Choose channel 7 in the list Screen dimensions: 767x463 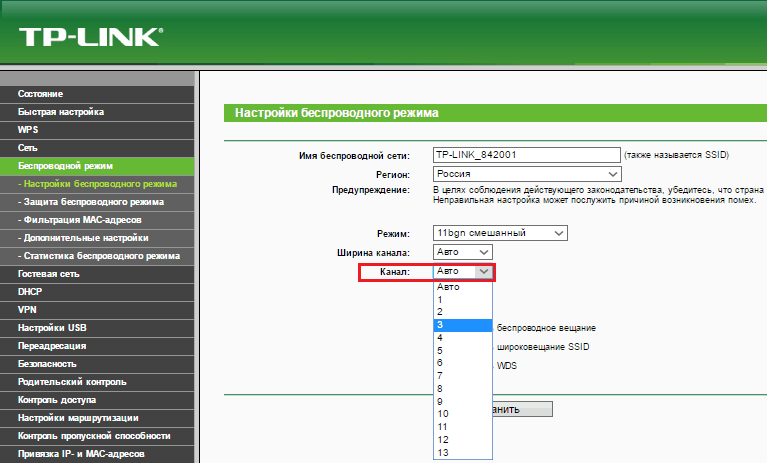coord(463,375)
